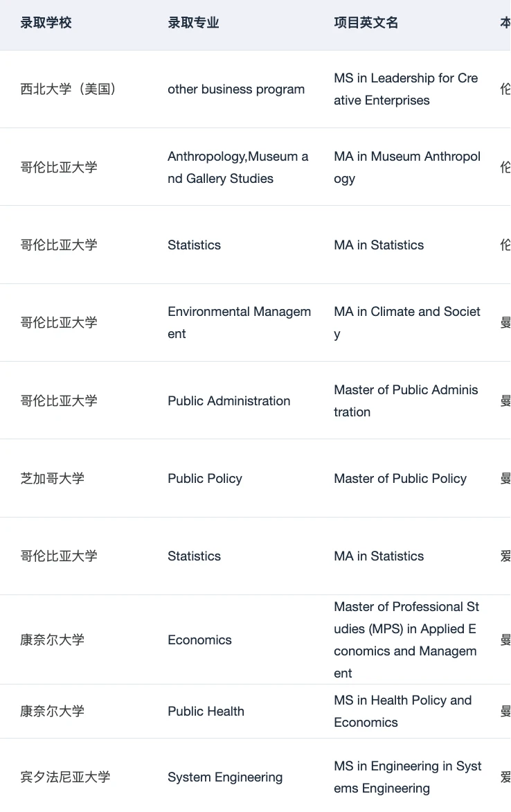The width and height of the screenshot is (511, 812).
Task: Click the 录取学校 column header
Action: (46, 23)
